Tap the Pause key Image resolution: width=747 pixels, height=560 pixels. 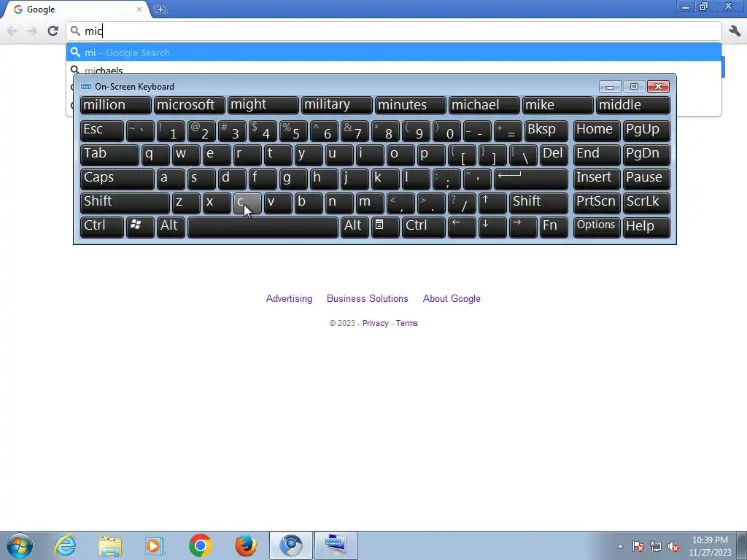tap(646, 179)
